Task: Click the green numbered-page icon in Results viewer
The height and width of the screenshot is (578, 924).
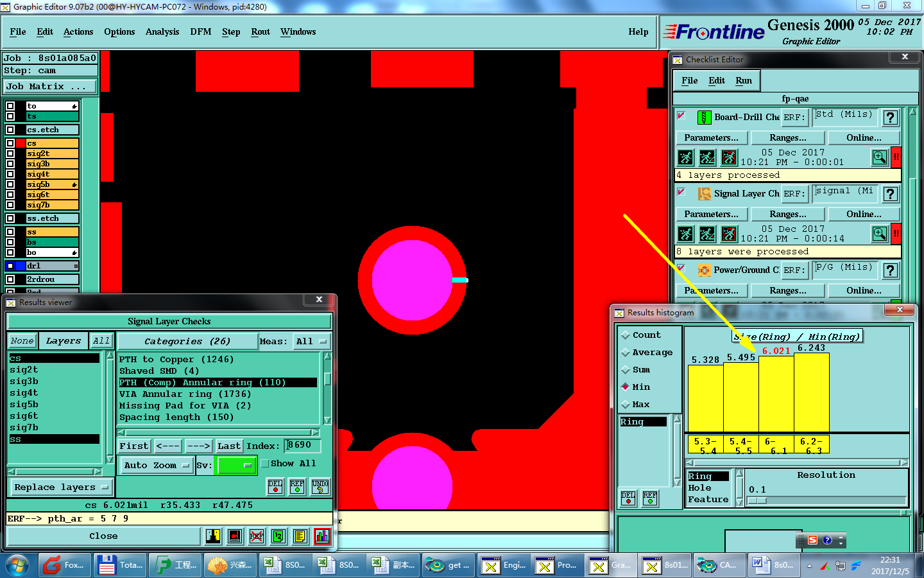Action: [x=278, y=536]
